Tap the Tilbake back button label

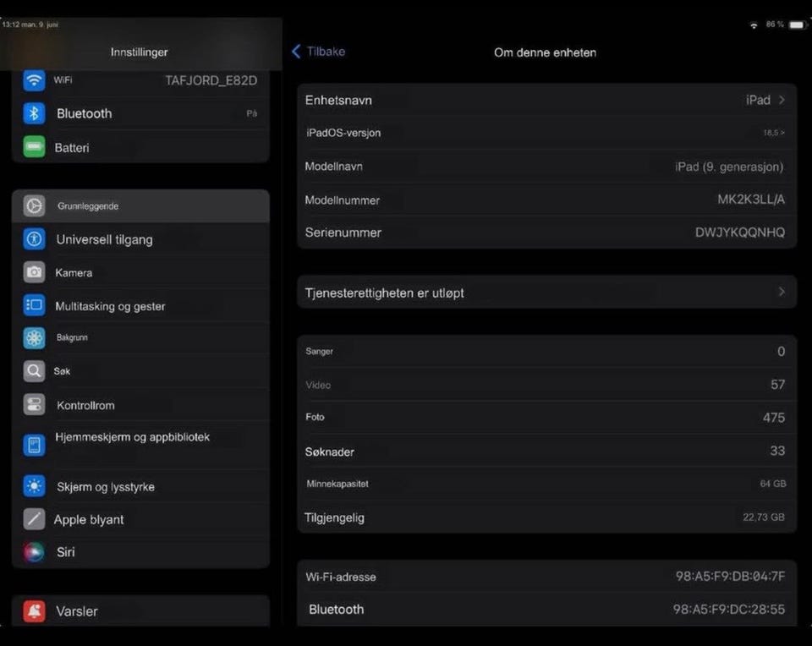[x=326, y=52]
